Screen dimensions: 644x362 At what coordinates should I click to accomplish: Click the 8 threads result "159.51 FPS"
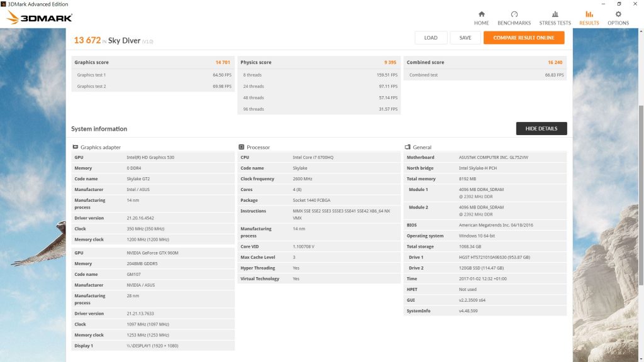[387, 75]
